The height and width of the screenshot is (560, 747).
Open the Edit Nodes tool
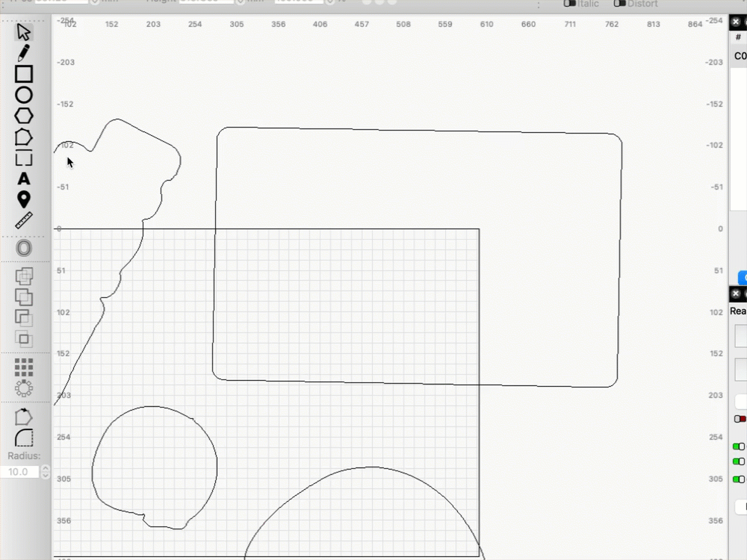pyautogui.click(x=23, y=137)
